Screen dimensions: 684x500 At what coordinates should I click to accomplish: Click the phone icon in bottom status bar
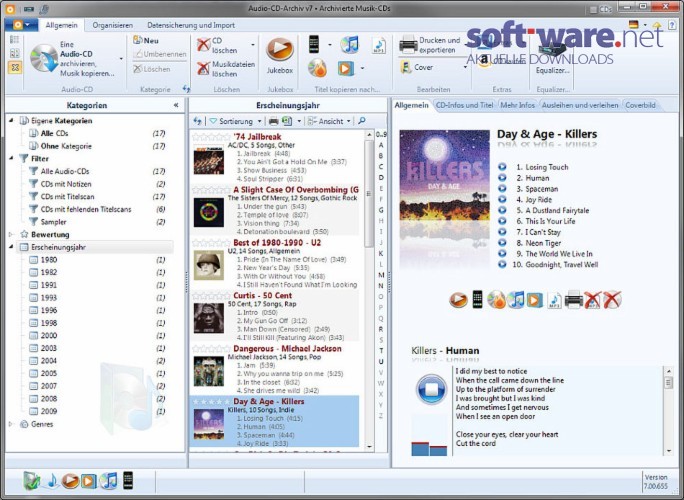coord(128,480)
